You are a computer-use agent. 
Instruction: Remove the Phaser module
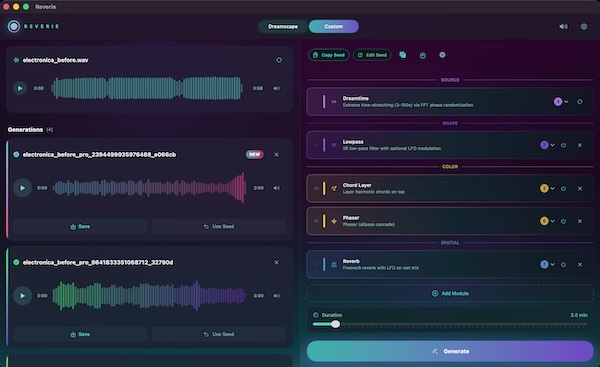pos(580,221)
